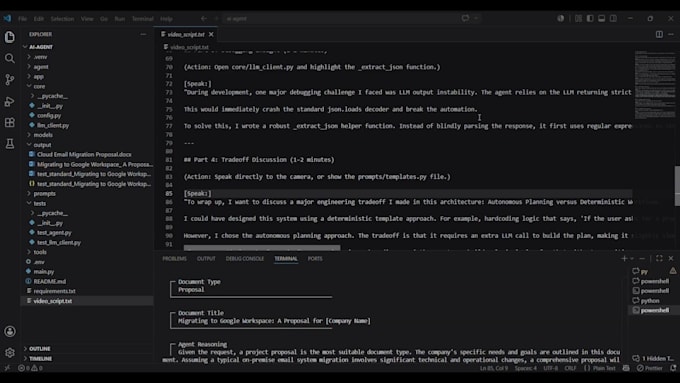Viewport: 680px width, 383px height.
Task: Switch to the Debug Console tab
Action: (245, 259)
